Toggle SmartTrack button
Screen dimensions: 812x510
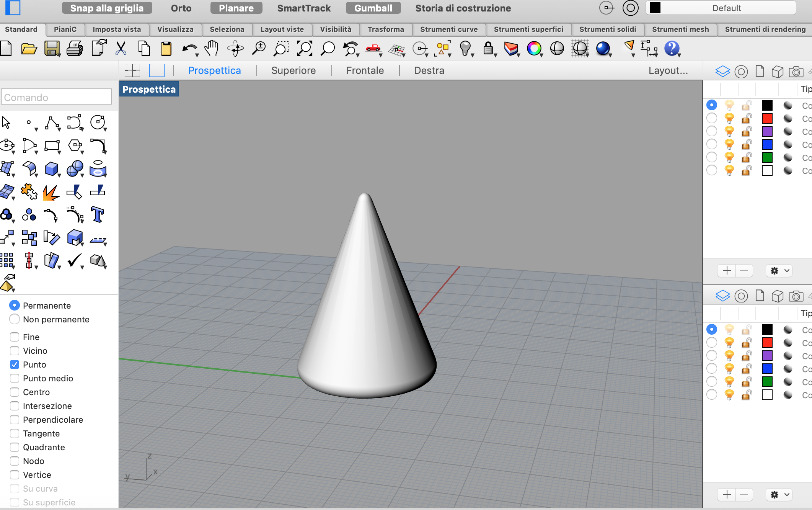coord(304,8)
